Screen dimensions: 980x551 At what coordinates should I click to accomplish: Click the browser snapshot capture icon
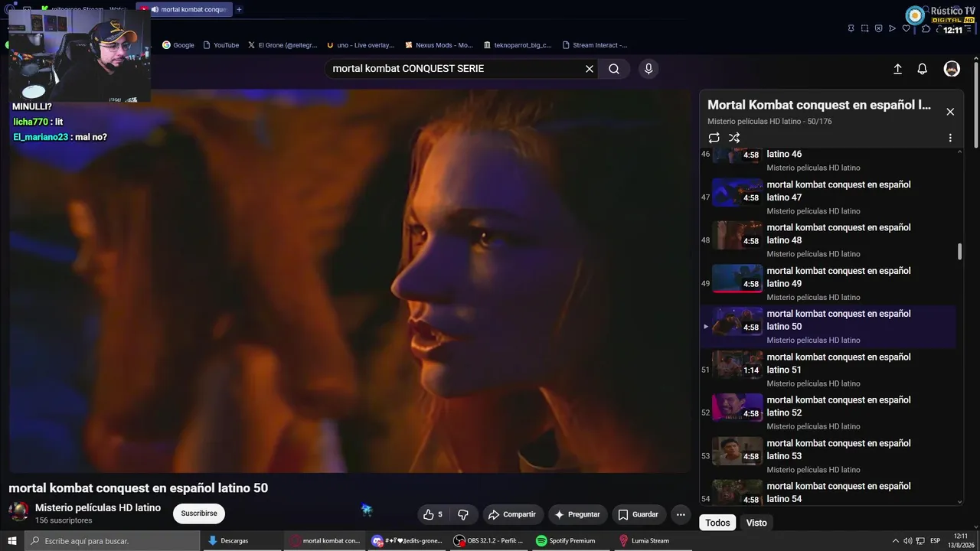coord(864,28)
